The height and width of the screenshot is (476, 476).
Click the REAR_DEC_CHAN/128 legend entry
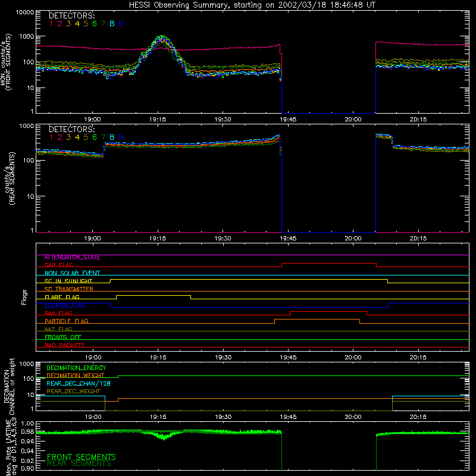[79, 383]
